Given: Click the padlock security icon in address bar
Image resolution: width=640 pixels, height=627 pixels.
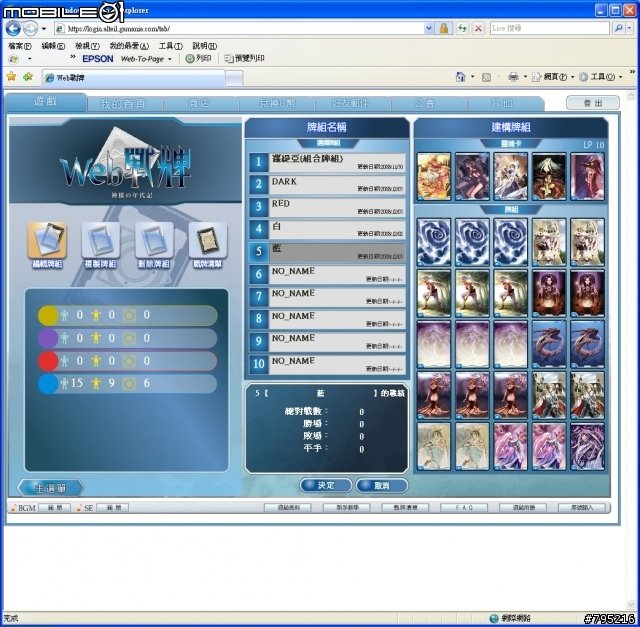Looking at the screenshot, I should pos(444,28).
